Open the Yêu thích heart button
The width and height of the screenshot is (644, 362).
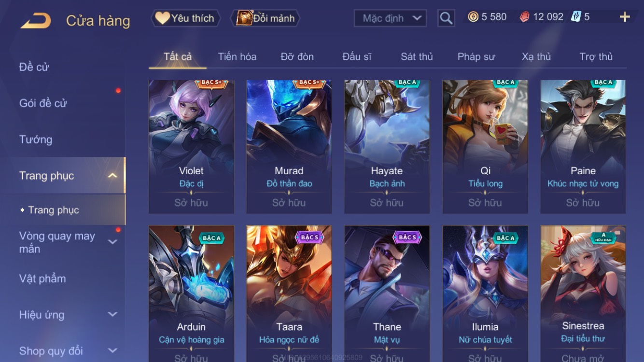tap(186, 18)
